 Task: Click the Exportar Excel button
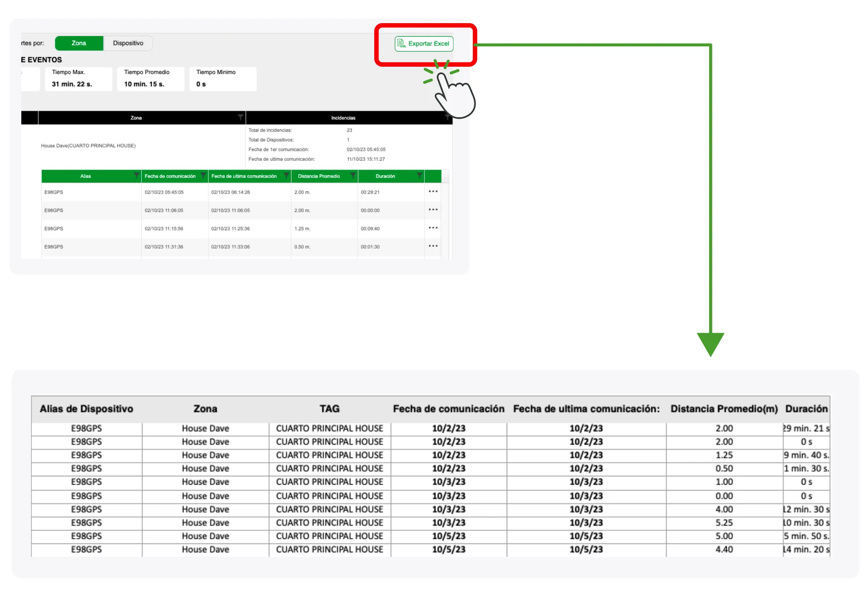point(424,44)
